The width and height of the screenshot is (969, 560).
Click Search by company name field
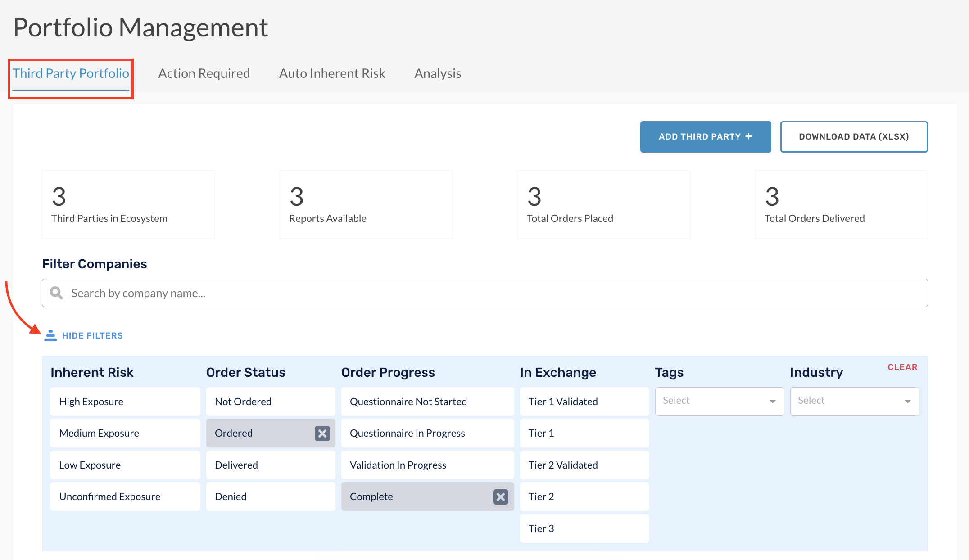coord(485,293)
